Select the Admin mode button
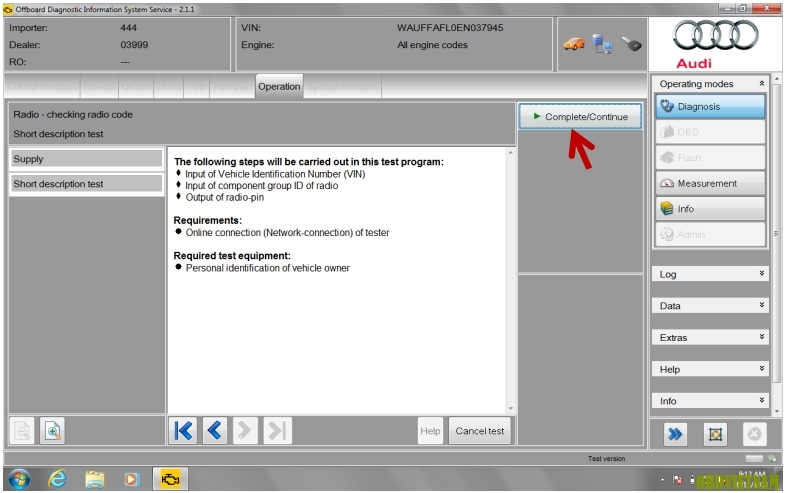 pos(710,234)
